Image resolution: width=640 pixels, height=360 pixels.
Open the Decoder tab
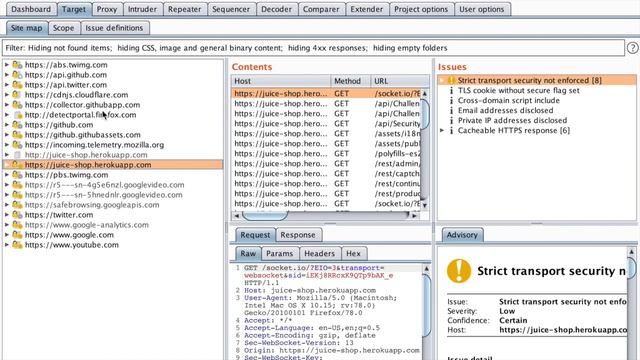(x=276, y=9)
